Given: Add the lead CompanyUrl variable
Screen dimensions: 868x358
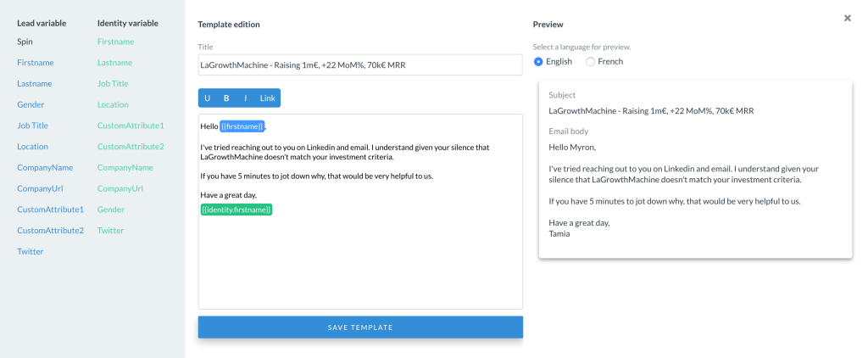Looking at the screenshot, I should [x=40, y=188].
